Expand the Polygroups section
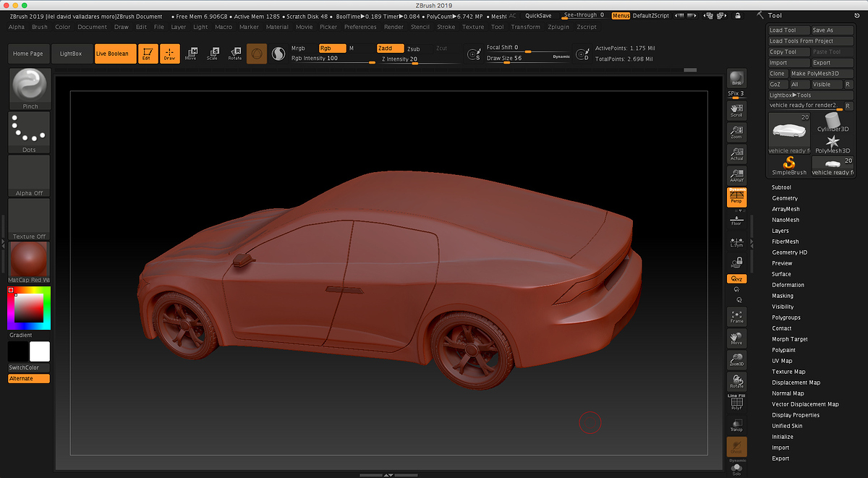This screenshot has width=868, height=478. click(786, 317)
